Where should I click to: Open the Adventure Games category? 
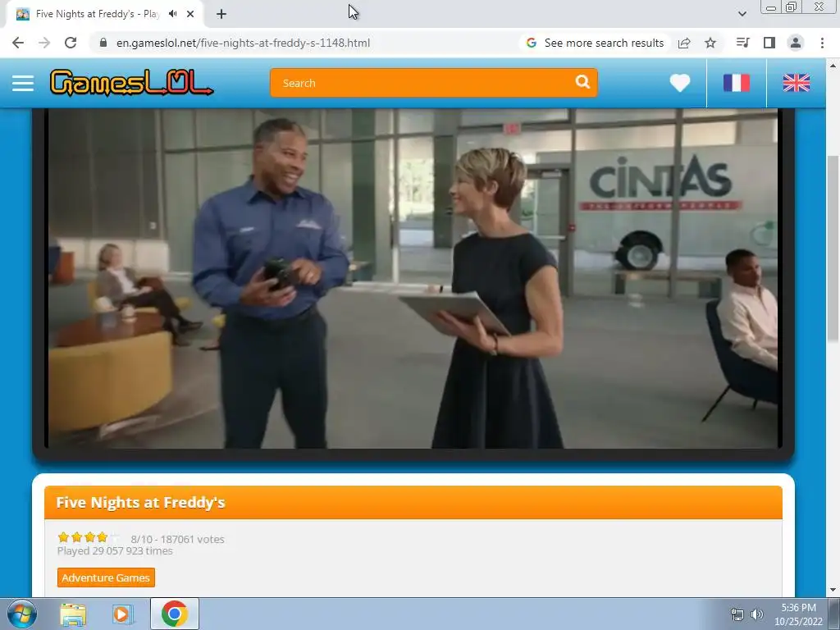tap(106, 577)
